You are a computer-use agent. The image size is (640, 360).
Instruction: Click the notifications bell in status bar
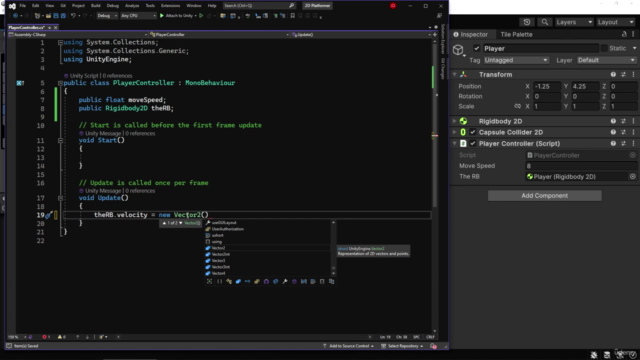coord(433,346)
